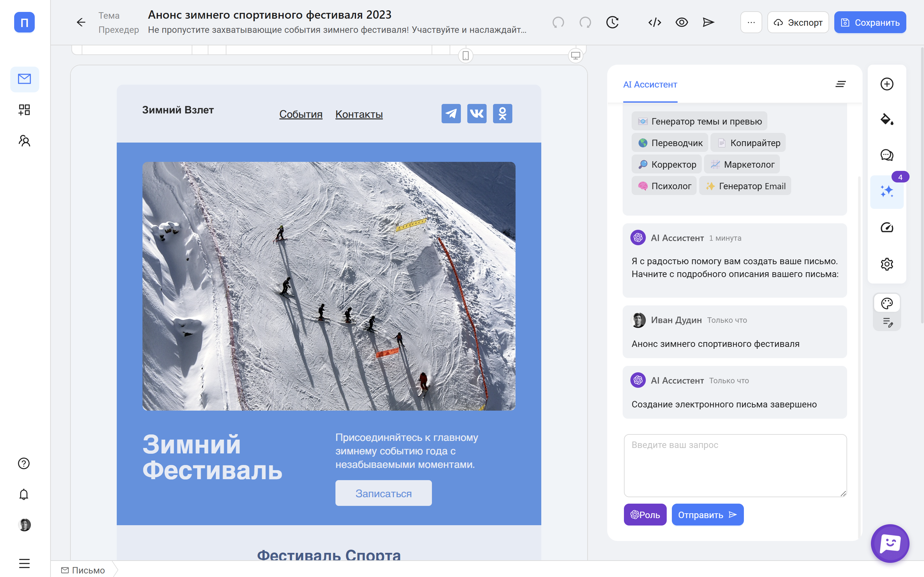
Task: Click Иван Дудин message in chat
Action: tap(735, 331)
